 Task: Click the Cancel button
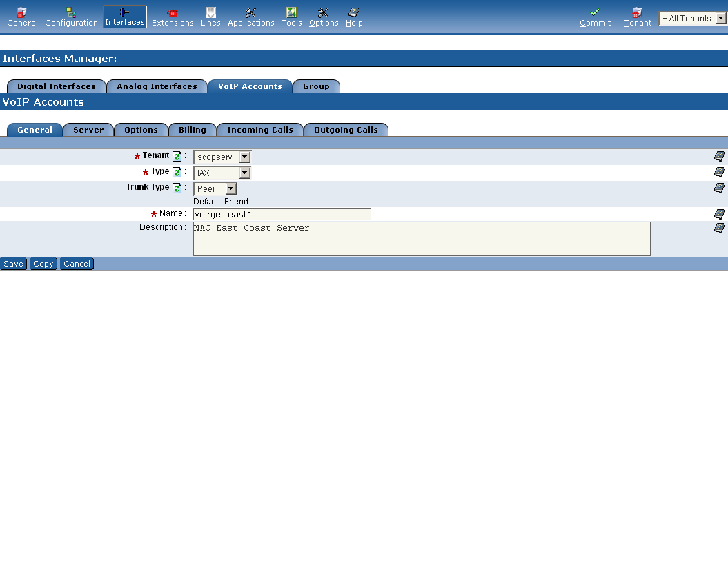coord(77,264)
